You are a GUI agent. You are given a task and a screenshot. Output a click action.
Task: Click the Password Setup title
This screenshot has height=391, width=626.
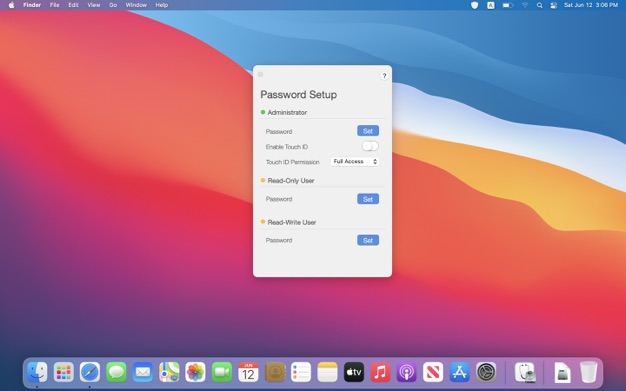click(x=299, y=95)
